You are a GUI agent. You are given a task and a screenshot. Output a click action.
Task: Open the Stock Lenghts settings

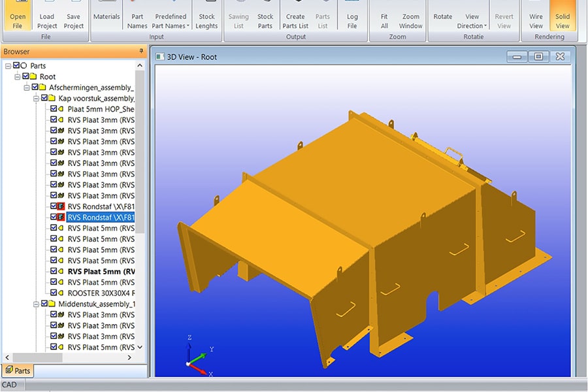pos(206,15)
